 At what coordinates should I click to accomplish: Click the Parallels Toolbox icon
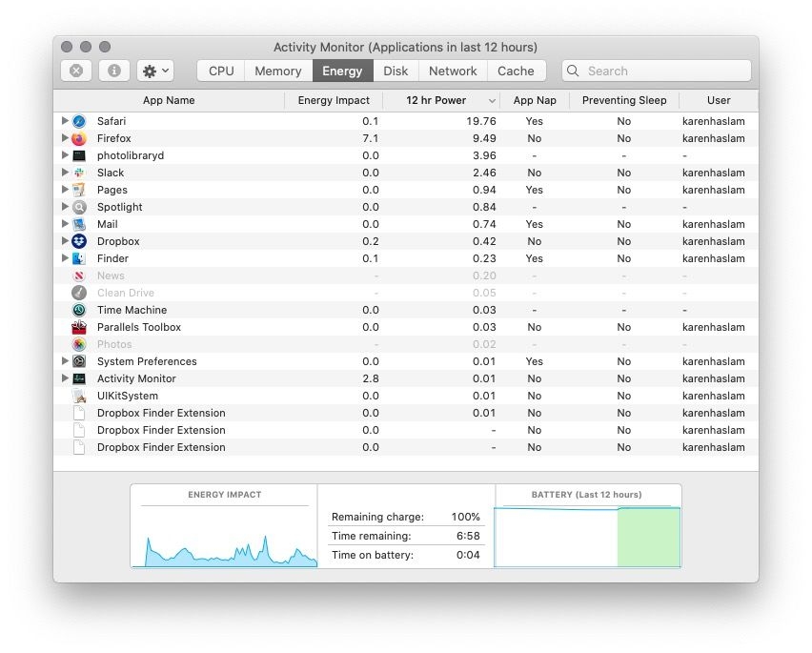pos(79,327)
